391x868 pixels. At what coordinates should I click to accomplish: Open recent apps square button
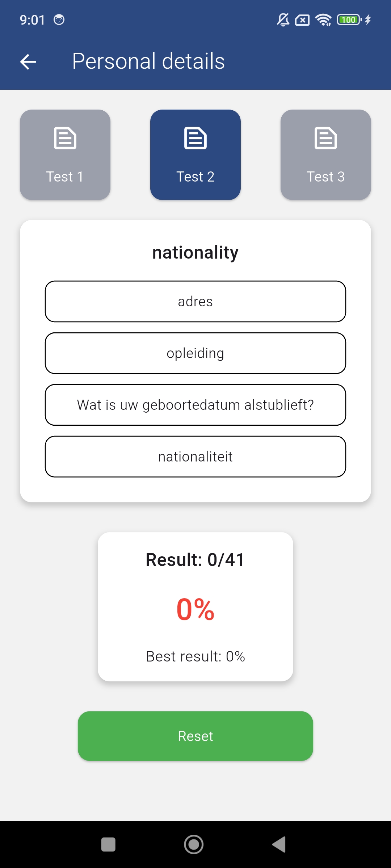tap(108, 845)
